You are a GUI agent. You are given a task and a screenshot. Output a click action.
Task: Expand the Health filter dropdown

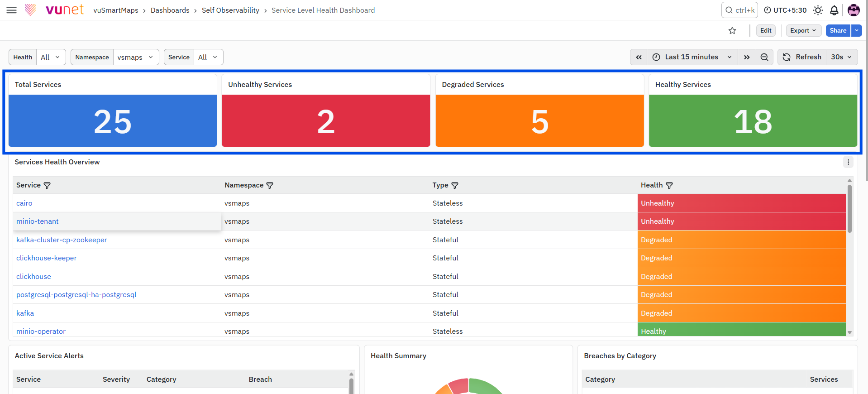[51, 57]
